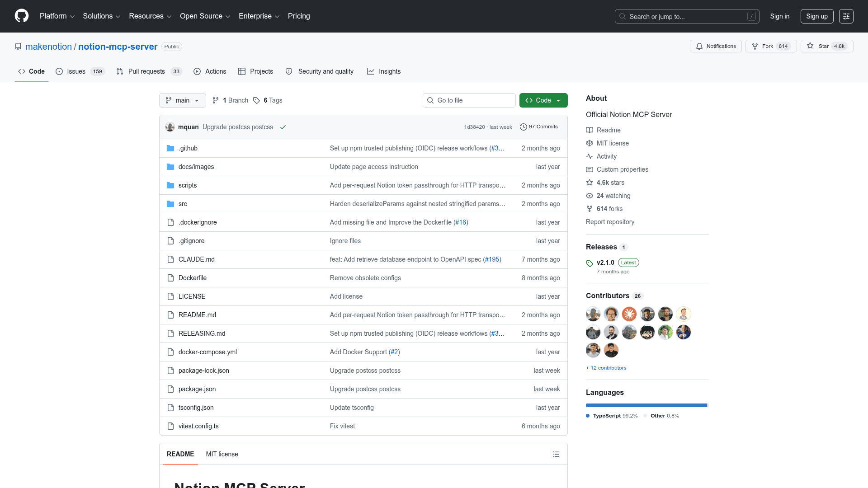Click the vitest.config.ts file icon
This screenshot has height=488, width=868.
pyautogui.click(x=170, y=426)
